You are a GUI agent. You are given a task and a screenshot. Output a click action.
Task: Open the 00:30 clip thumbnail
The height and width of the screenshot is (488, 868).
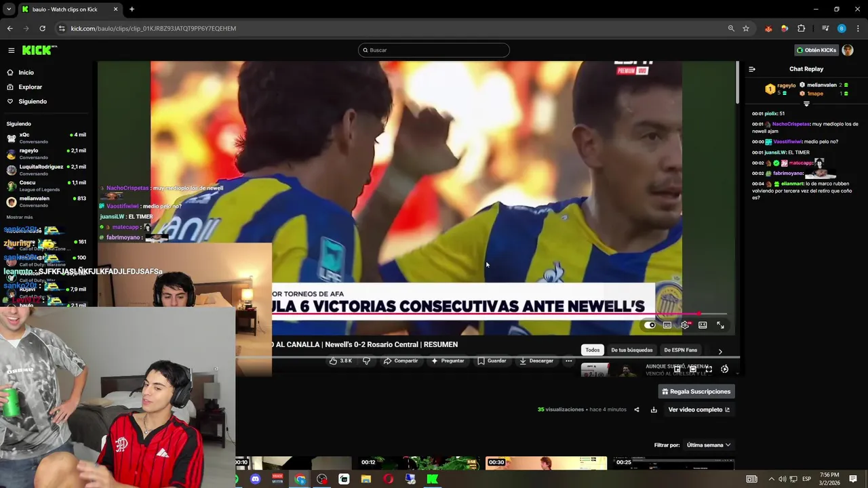(547, 464)
